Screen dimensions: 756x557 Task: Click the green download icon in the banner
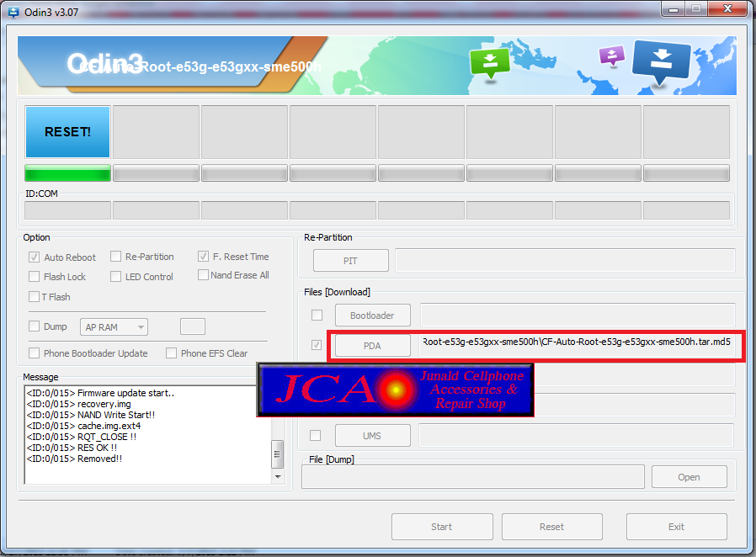tap(491, 61)
